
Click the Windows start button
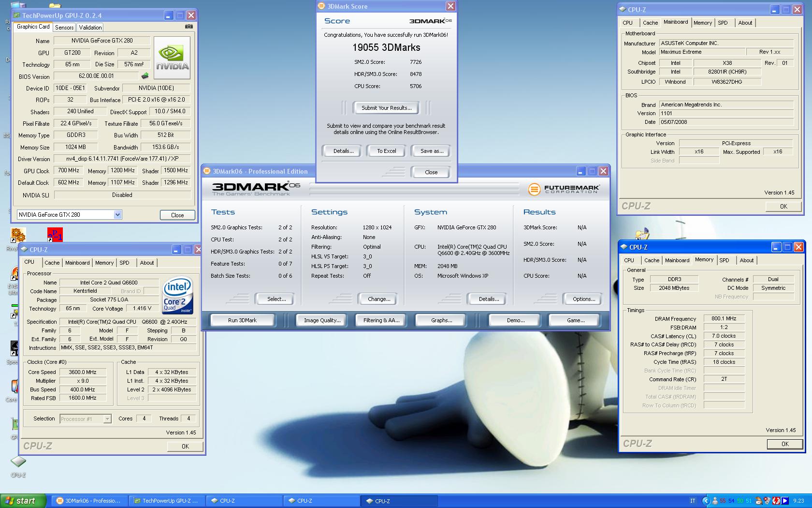tap(23, 501)
